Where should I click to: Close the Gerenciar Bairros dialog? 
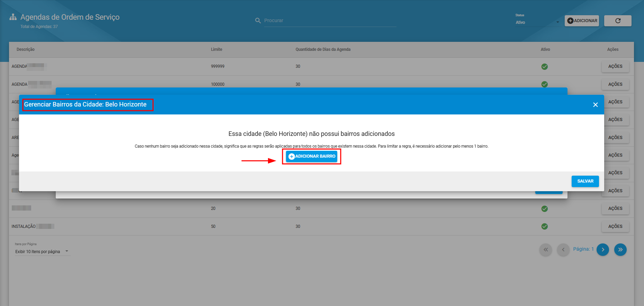tap(596, 105)
